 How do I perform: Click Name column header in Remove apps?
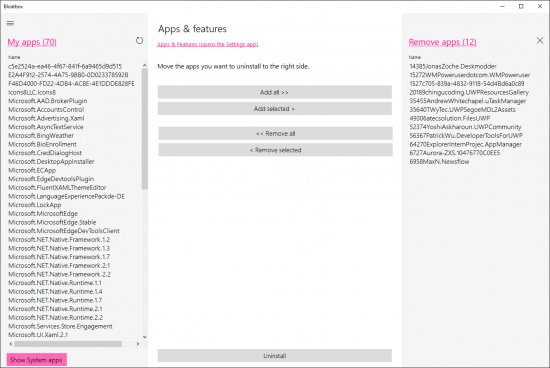point(415,57)
